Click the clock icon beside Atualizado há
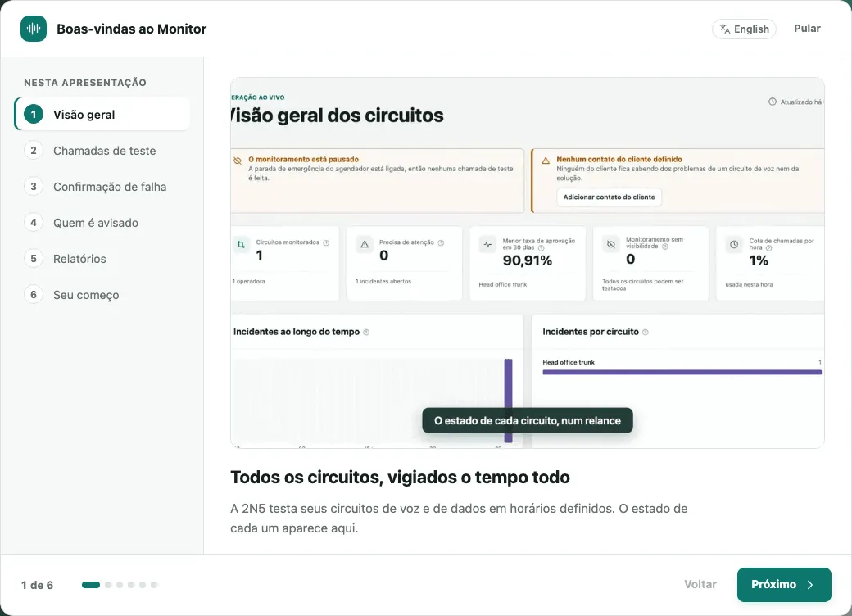Screen dimensions: 852x616 [772, 102]
